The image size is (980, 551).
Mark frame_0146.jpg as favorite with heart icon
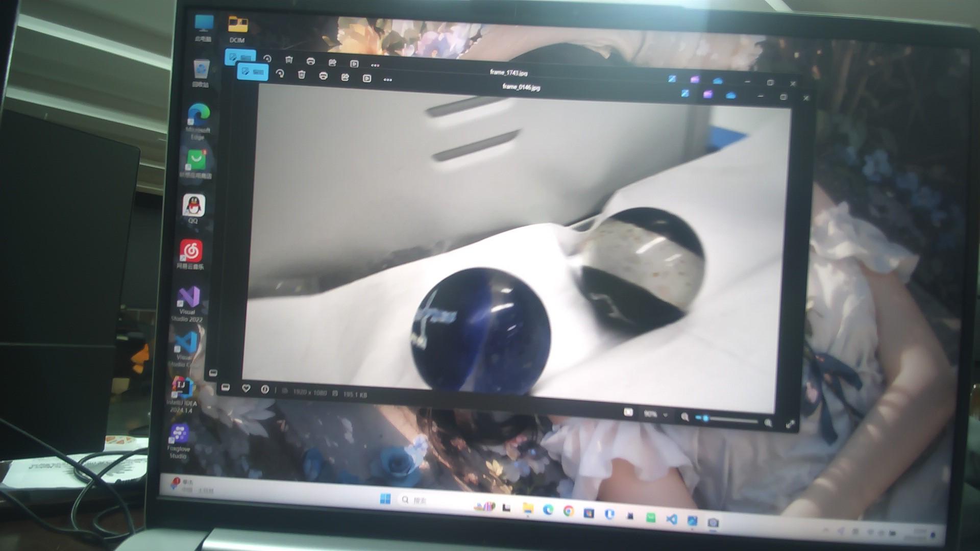(x=246, y=389)
